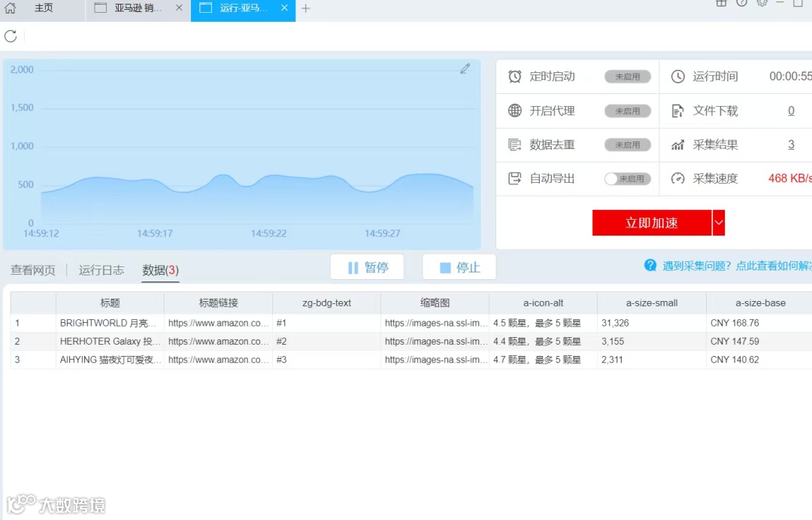Click the 立即加速 button
Viewport: 812px width, 520px height.
click(x=652, y=223)
